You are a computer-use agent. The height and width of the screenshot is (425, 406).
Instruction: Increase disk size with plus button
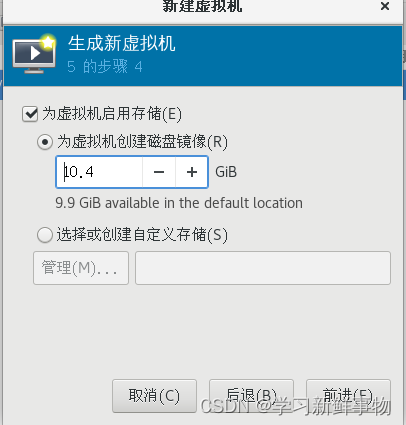coord(192,172)
